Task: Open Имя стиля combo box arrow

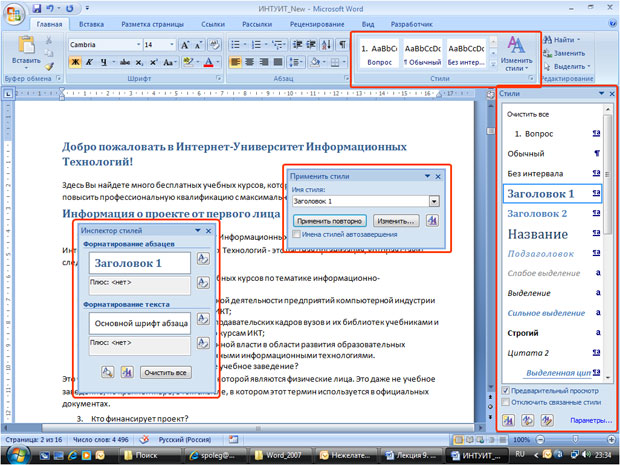Action: [434, 201]
